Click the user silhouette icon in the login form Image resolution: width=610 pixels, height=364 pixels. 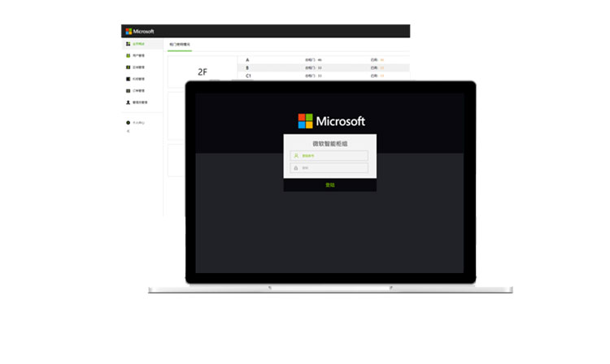pos(296,156)
